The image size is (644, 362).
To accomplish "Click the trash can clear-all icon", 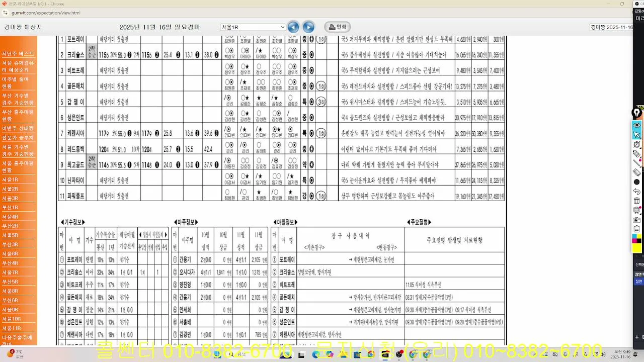I will (636, 201).
